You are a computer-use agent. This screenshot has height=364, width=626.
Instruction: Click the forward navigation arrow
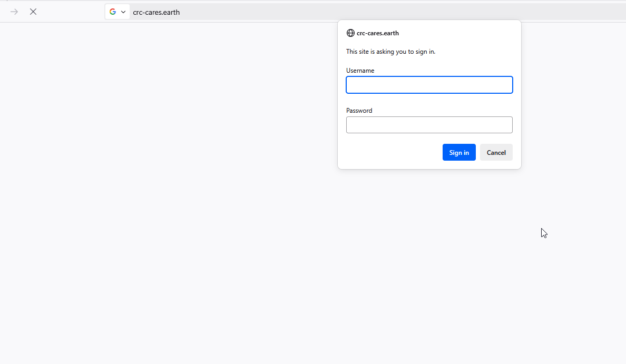click(14, 12)
